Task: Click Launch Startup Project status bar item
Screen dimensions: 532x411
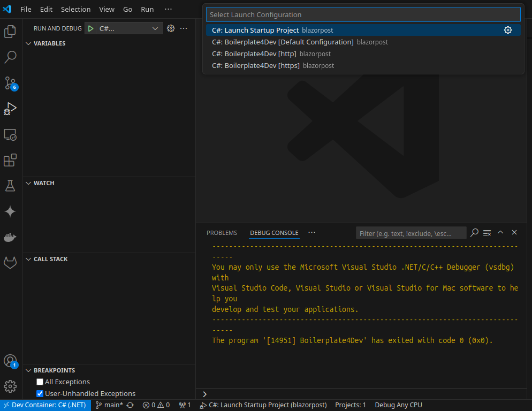Action: 263,405
